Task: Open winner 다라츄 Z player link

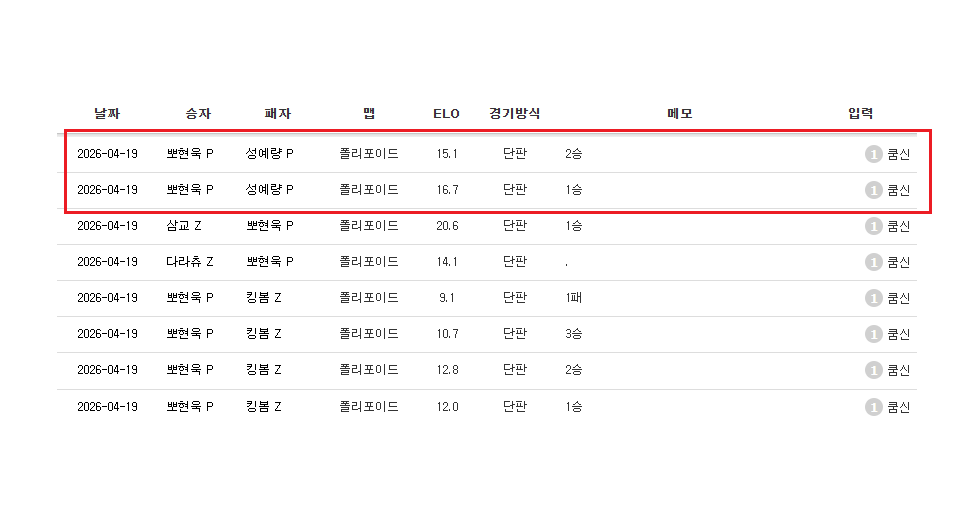Action: (190, 262)
